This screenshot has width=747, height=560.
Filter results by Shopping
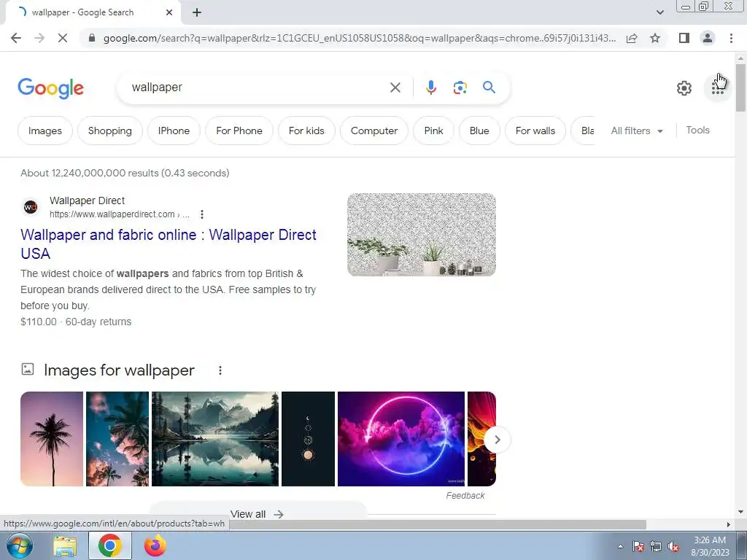110,131
